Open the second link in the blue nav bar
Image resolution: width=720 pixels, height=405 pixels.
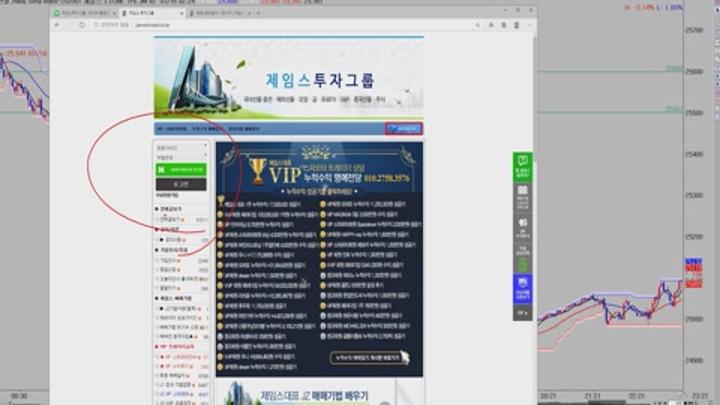click(x=207, y=129)
